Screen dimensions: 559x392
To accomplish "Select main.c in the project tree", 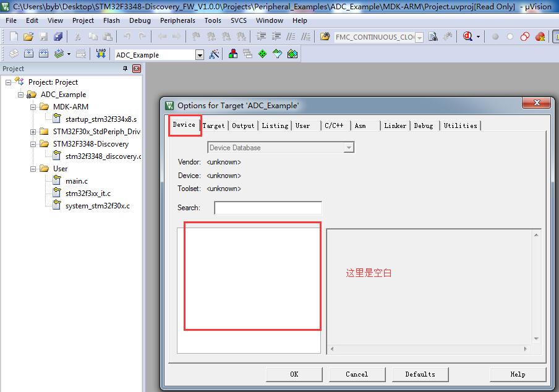I will (x=76, y=181).
